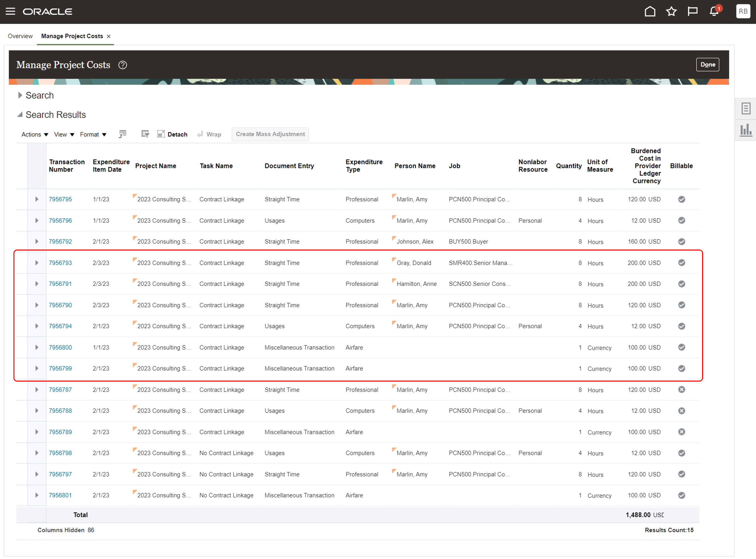The width and height of the screenshot is (756, 559).
Task: Expand row for transaction 7956799
Action: [37, 368]
